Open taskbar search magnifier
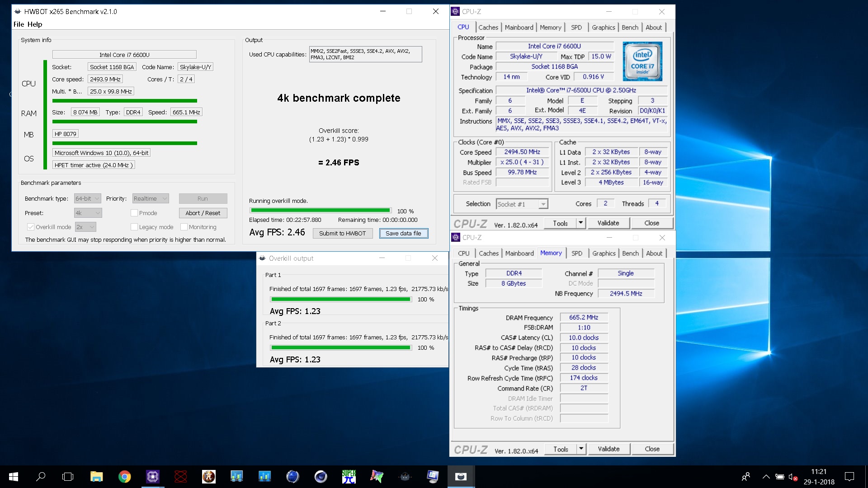This screenshot has height=488, width=868. (x=41, y=476)
